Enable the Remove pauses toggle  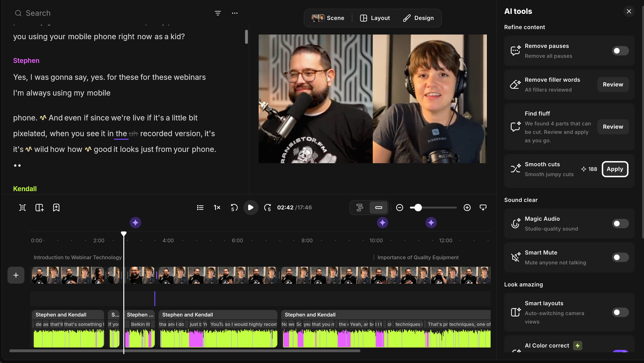pyautogui.click(x=620, y=51)
